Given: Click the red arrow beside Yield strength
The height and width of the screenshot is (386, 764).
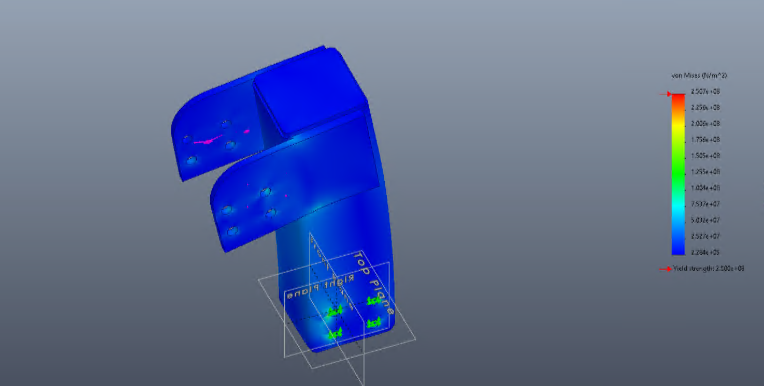Looking at the screenshot, I should coord(665,269).
